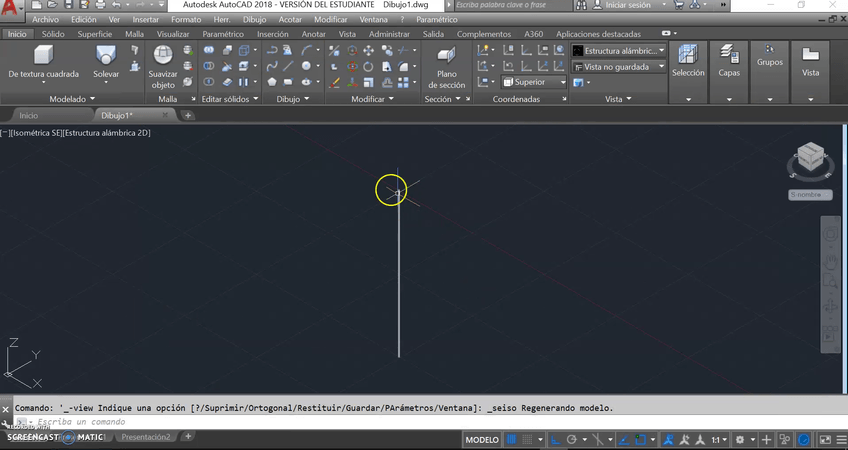
Task: Click the MODELO status bar button
Action: 482,439
